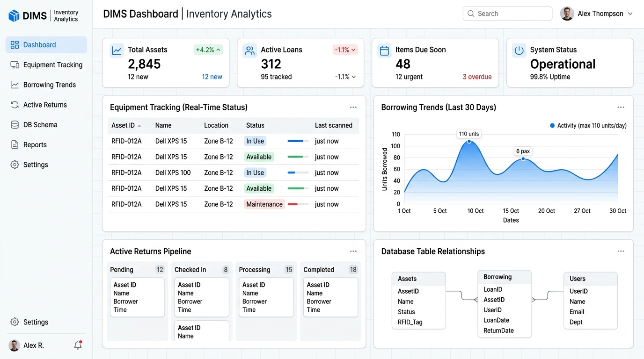Click the '3 overdue' red link
644x359 pixels.
tap(477, 77)
